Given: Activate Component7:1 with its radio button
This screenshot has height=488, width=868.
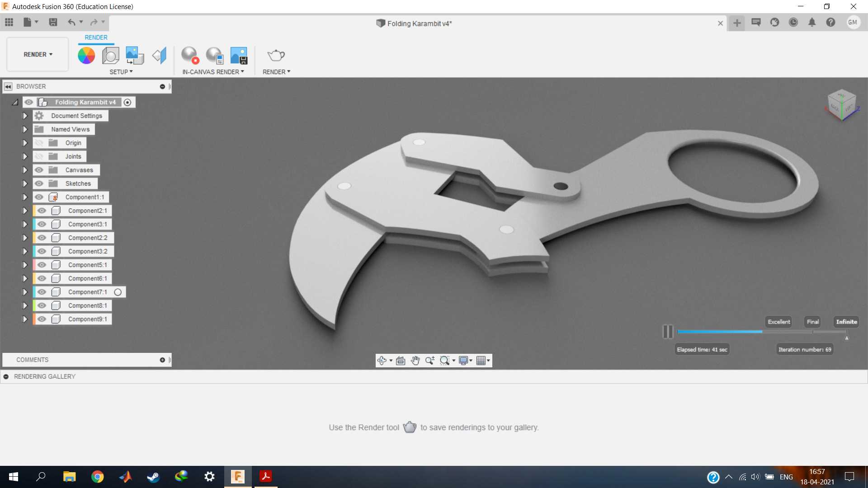Looking at the screenshot, I should [x=118, y=292].
